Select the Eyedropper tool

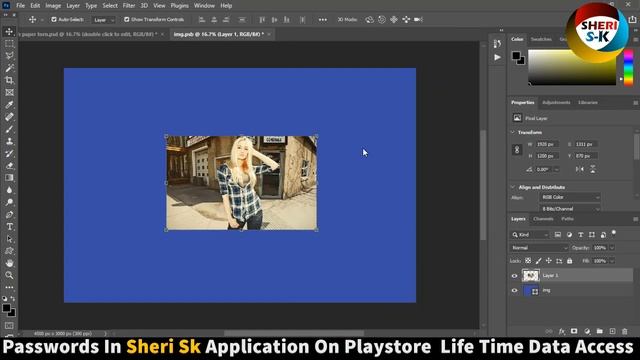tap(9, 105)
